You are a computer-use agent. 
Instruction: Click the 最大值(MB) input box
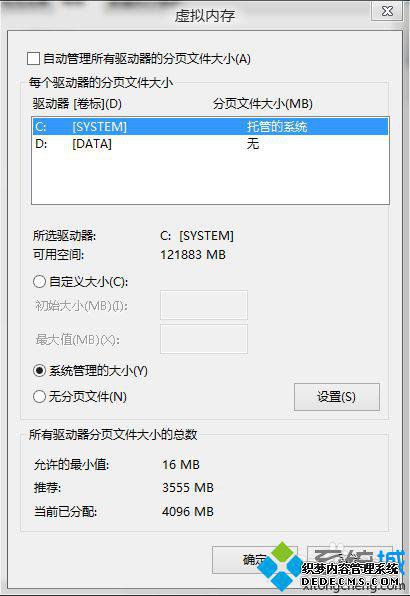tap(204, 339)
